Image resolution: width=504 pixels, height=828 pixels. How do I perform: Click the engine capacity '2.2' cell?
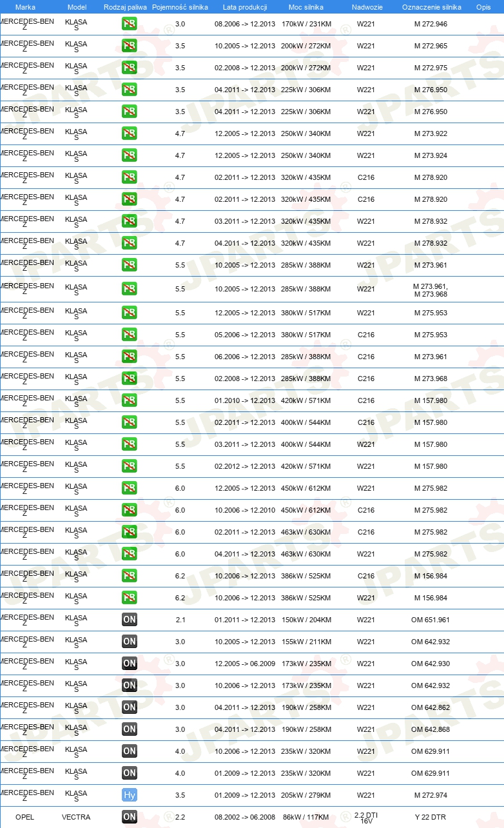pyautogui.click(x=180, y=817)
